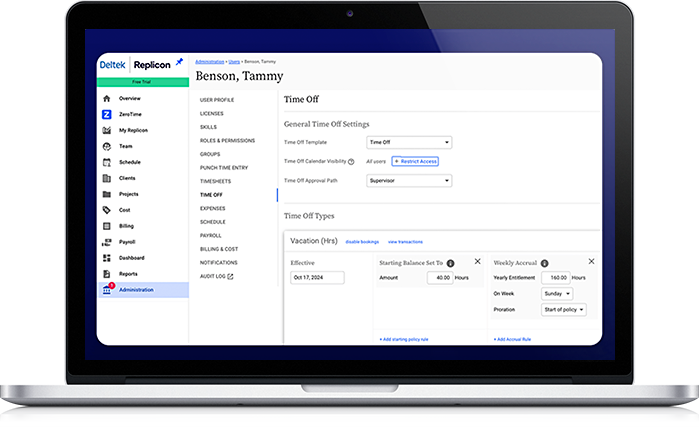The width and height of the screenshot is (699, 427).
Task: Open the Payroll icon in sidebar
Action: (107, 242)
